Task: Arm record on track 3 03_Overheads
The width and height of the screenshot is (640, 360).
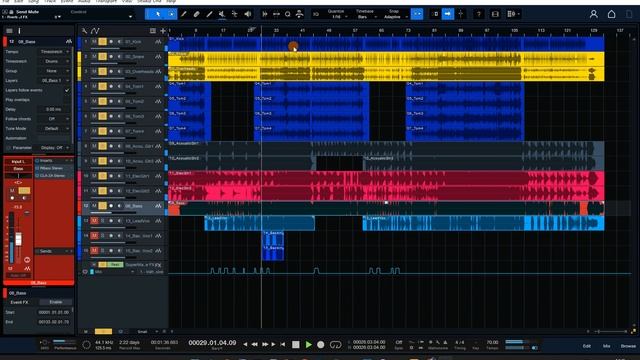Action: tap(111, 71)
